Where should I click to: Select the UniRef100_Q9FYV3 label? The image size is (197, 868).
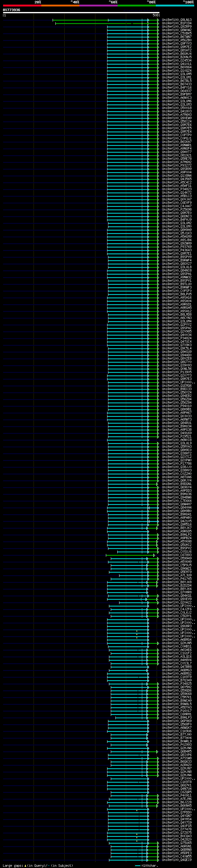tap(177, 43)
